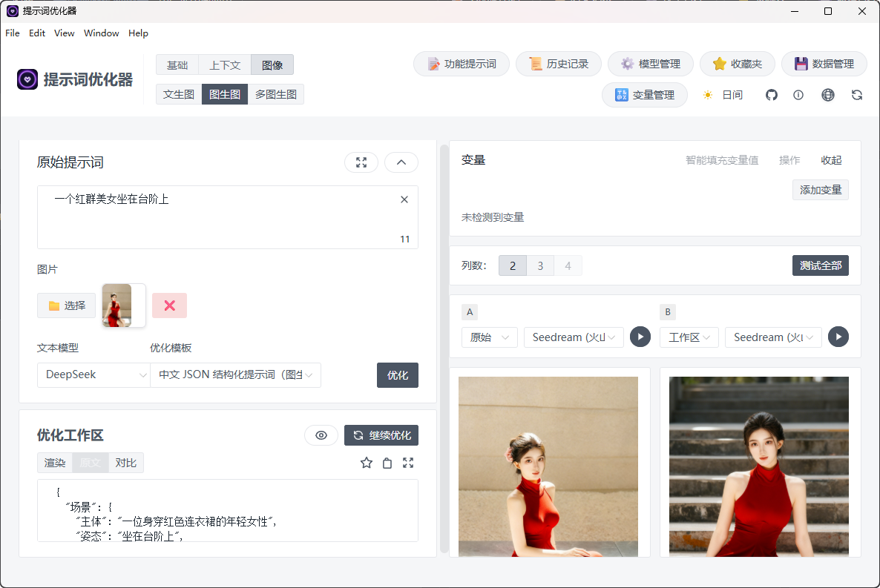Expand 原始提示词 panel to fullscreen
880x588 pixels.
pyautogui.click(x=361, y=162)
